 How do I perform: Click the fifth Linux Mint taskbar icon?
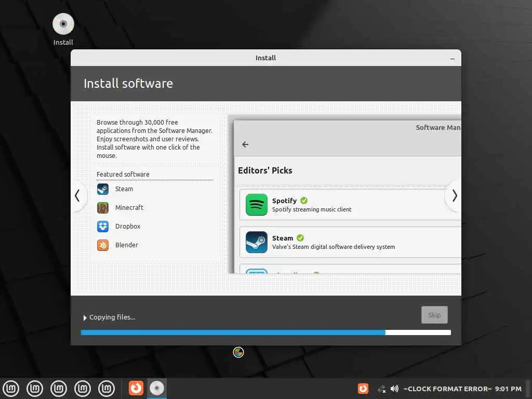107,388
